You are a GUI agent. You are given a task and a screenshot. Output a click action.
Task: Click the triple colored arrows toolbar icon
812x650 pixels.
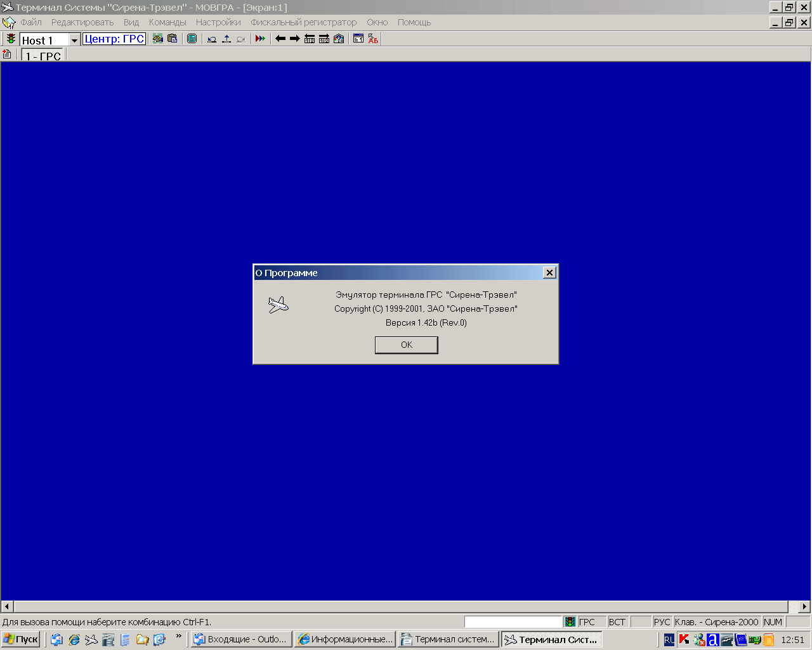tap(260, 39)
